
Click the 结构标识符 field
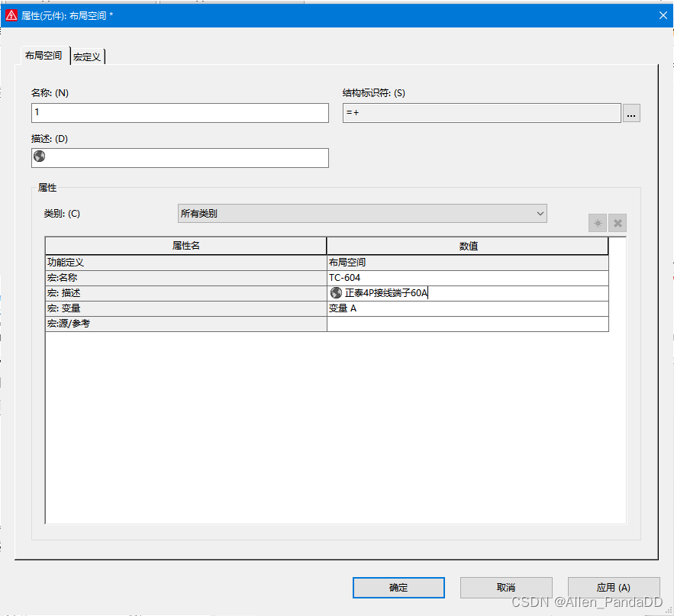click(481, 113)
